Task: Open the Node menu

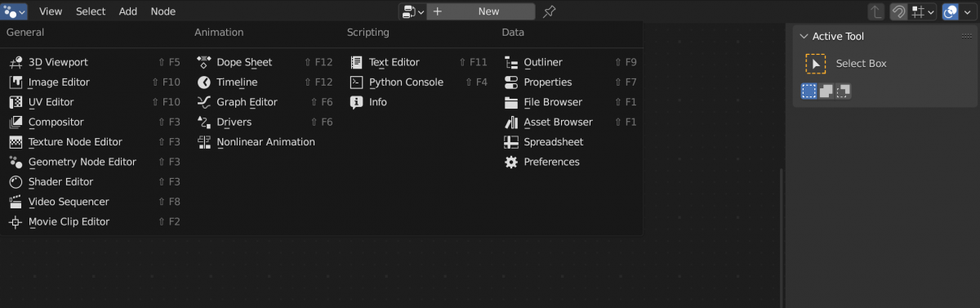Action: 163,11
